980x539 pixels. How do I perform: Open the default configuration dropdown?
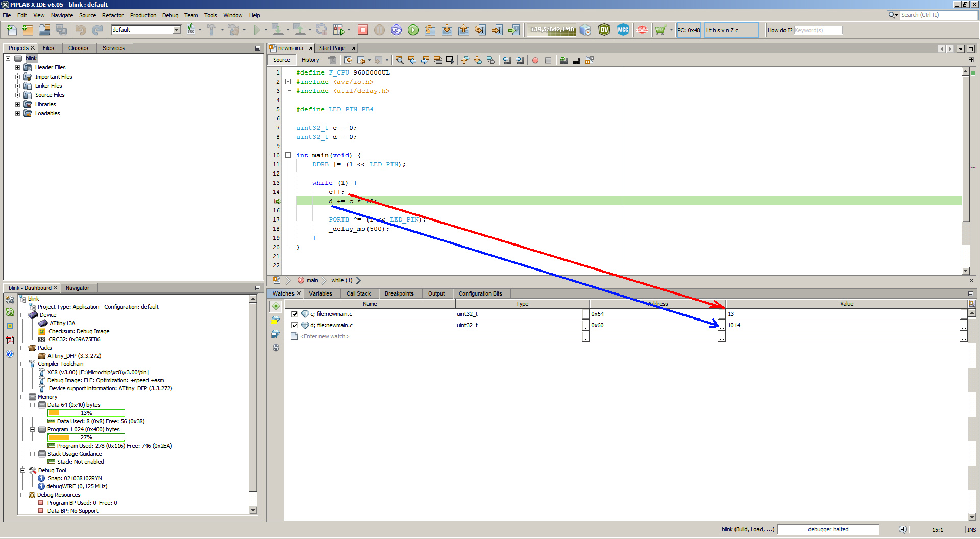point(177,30)
